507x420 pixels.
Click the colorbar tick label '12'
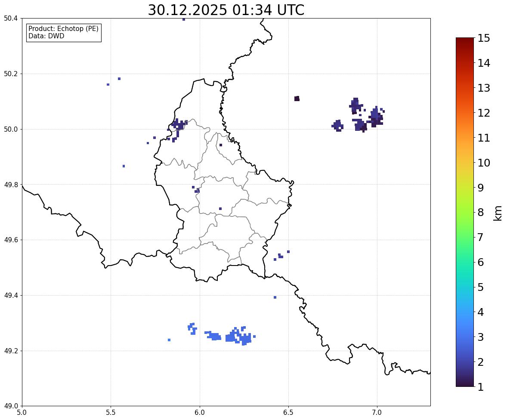[x=484, y=113]
